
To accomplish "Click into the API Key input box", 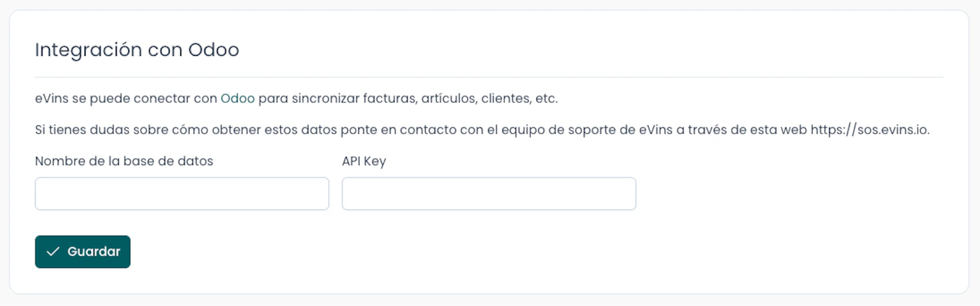I will pyautogui.click(x=488, y=194).
